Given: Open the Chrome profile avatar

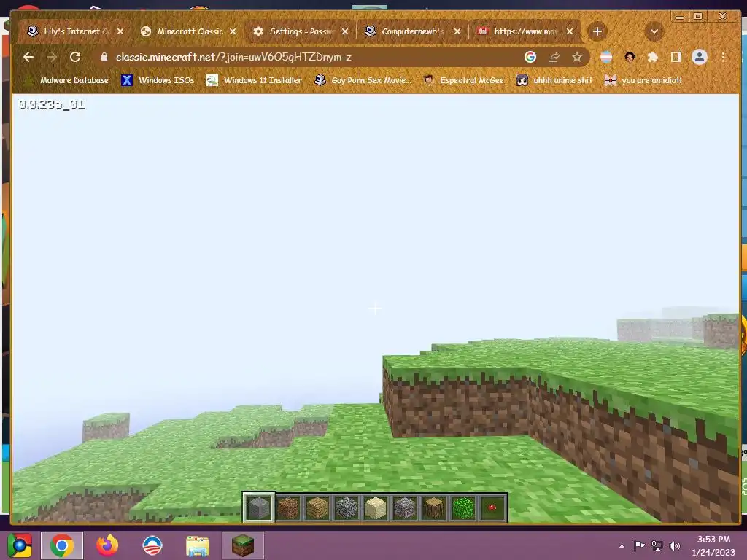Looking at the screenshot, I should (x=700, y=57).
